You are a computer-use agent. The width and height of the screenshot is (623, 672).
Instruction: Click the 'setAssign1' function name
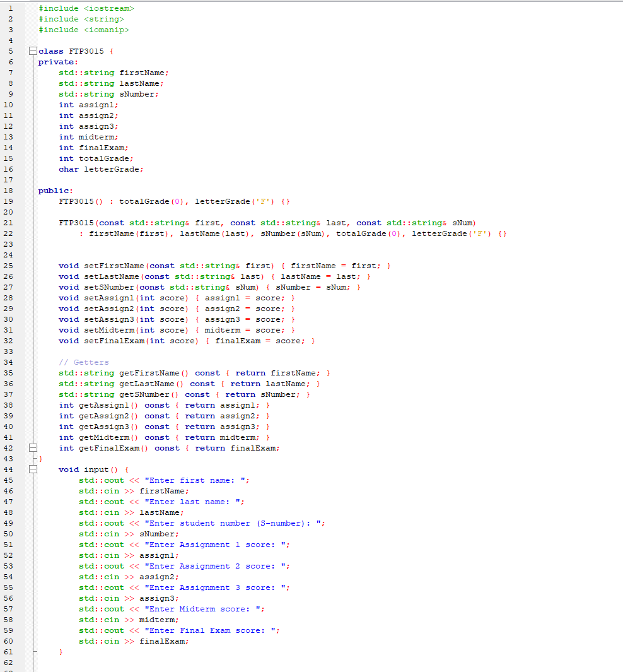pyautogui.click(x=108, y=298)
